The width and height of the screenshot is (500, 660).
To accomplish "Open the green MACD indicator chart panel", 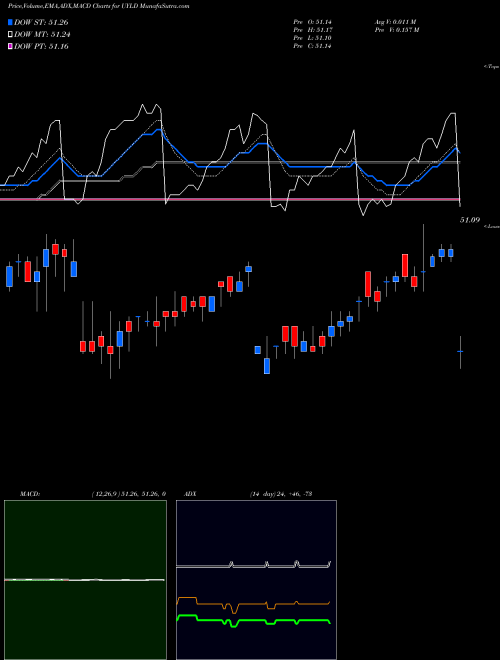I will [85, 580].
